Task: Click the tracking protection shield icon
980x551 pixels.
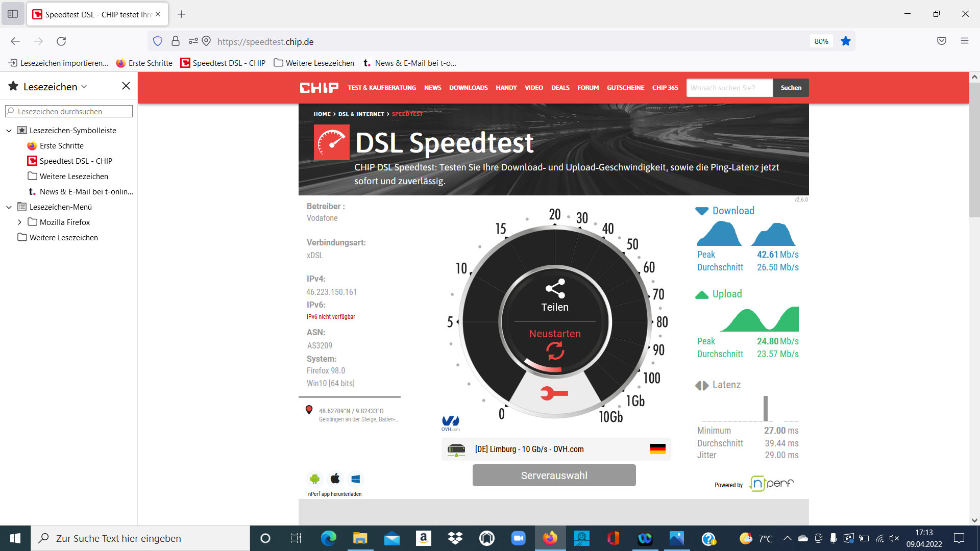Action: 158,41
